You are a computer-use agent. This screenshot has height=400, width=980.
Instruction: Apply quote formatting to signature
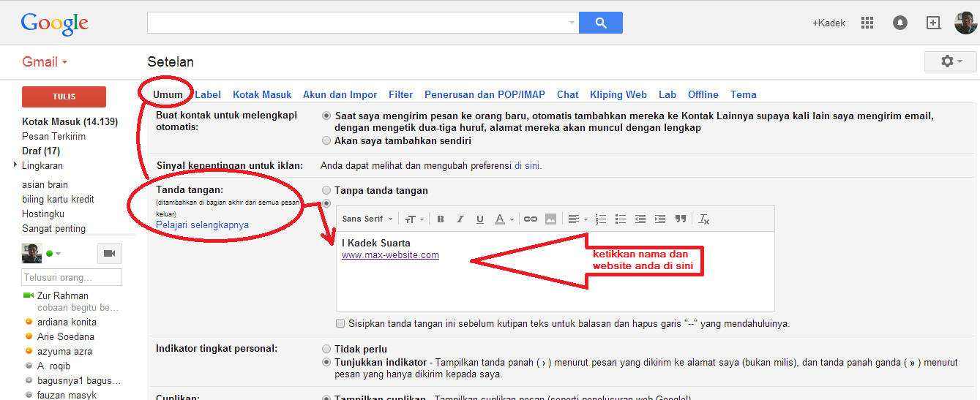click(681, 219)
